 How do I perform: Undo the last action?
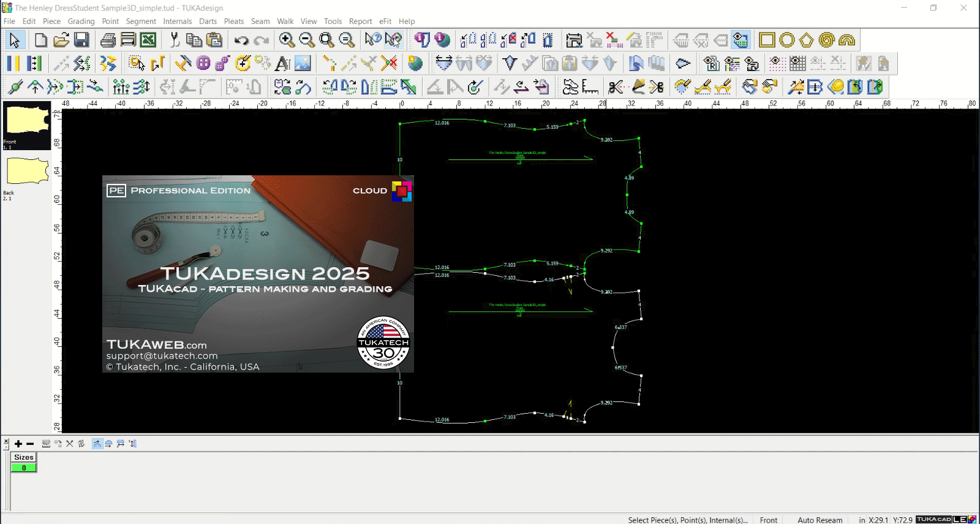pyautogui.click(x=241, y=40)
